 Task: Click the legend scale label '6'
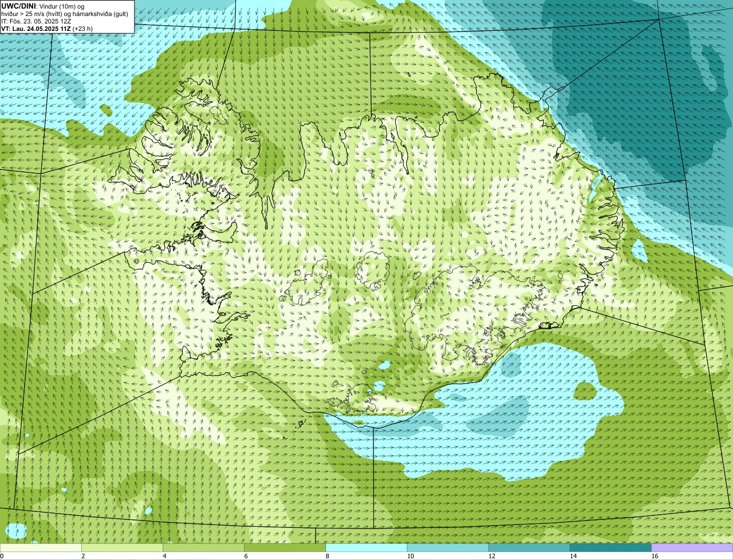tap(246, 556)
